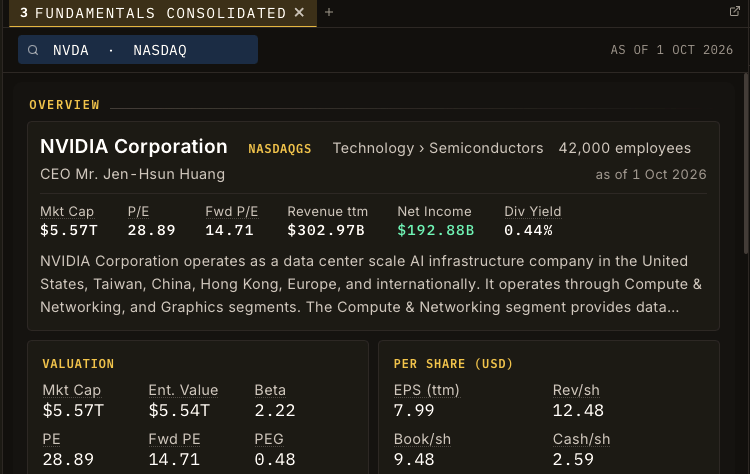The height and width of the screenshot is (474, 750).
Task: Click the search magnifier icon
Action: click(x=33, y=50)
